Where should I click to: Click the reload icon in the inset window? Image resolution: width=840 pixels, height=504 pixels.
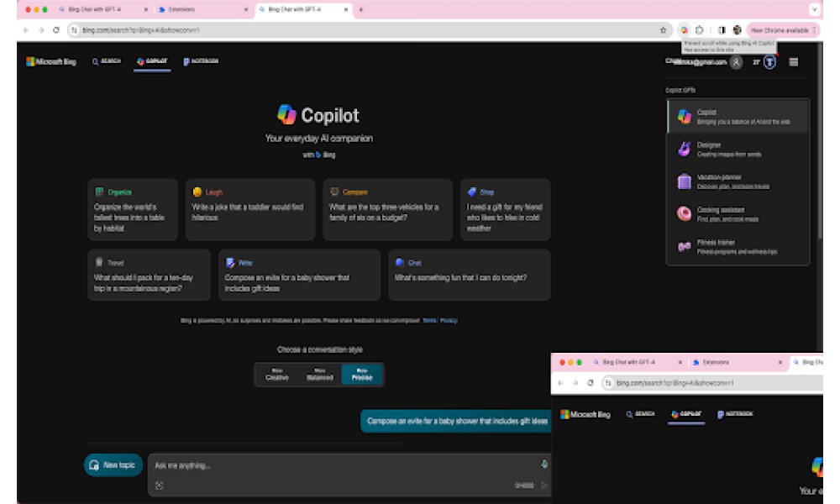[x=591, y=382]
